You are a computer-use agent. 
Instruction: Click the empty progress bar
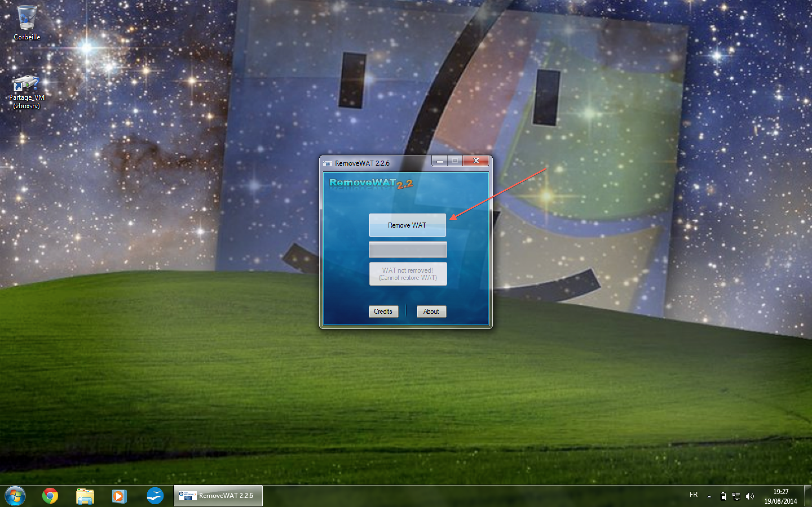pos(407,250)
